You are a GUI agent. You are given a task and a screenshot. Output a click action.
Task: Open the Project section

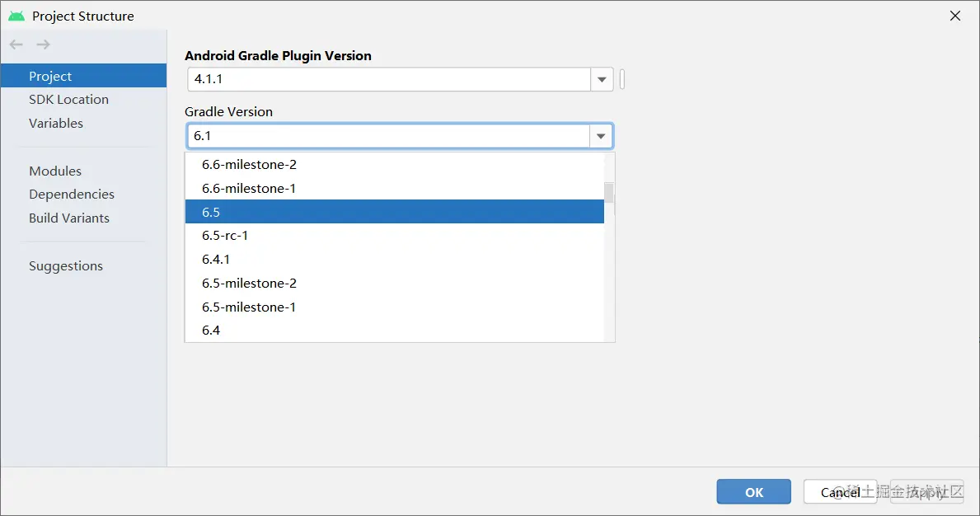pyautogui.click(x=50, y=76)
